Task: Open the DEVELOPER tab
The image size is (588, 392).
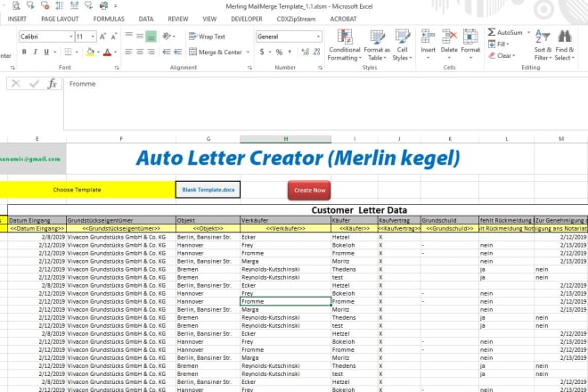Action: click(247, 19)
